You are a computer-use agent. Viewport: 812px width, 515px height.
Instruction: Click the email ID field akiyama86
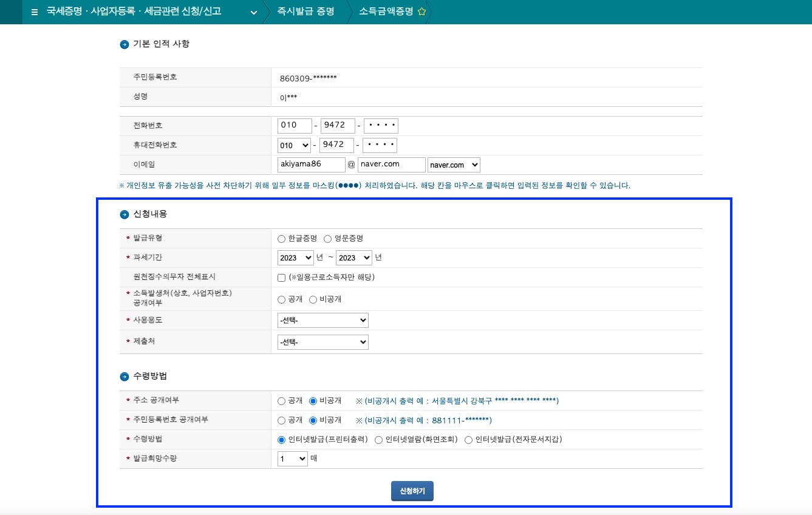(x=312, y=165)
